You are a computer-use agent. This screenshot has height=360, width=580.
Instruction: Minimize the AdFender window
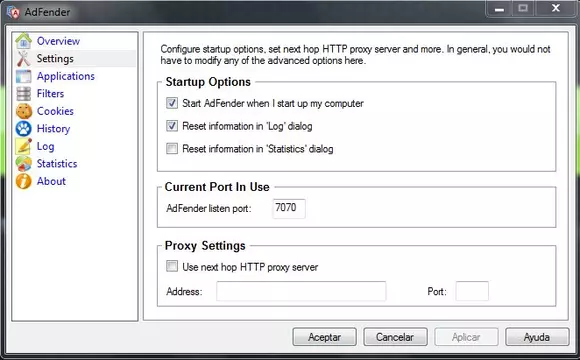coord(499,9)
